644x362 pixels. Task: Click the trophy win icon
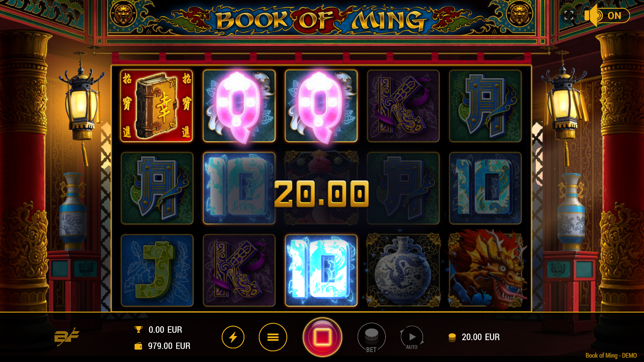(x=139, y=329)
